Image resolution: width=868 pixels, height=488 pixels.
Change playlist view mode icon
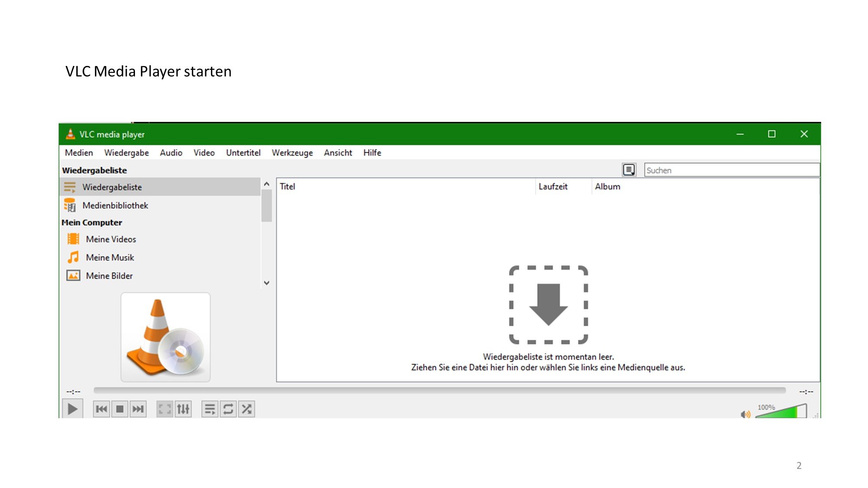click(x=629, y=170)
